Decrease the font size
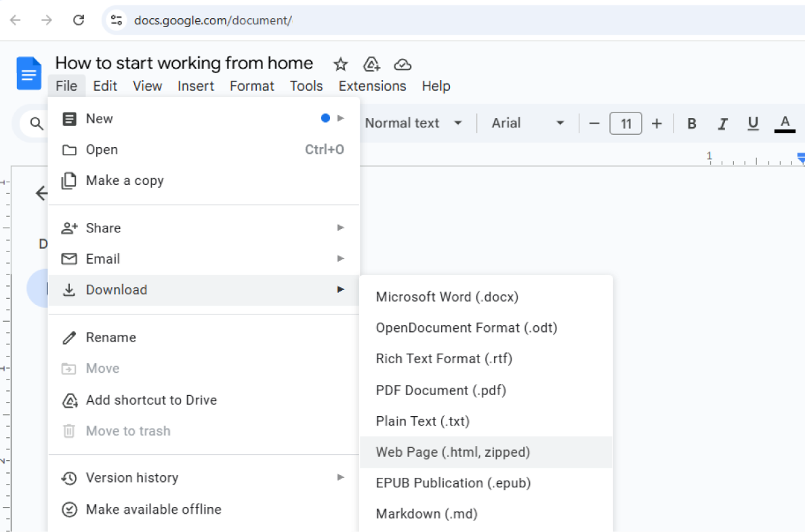 click(x=594, y=123)
